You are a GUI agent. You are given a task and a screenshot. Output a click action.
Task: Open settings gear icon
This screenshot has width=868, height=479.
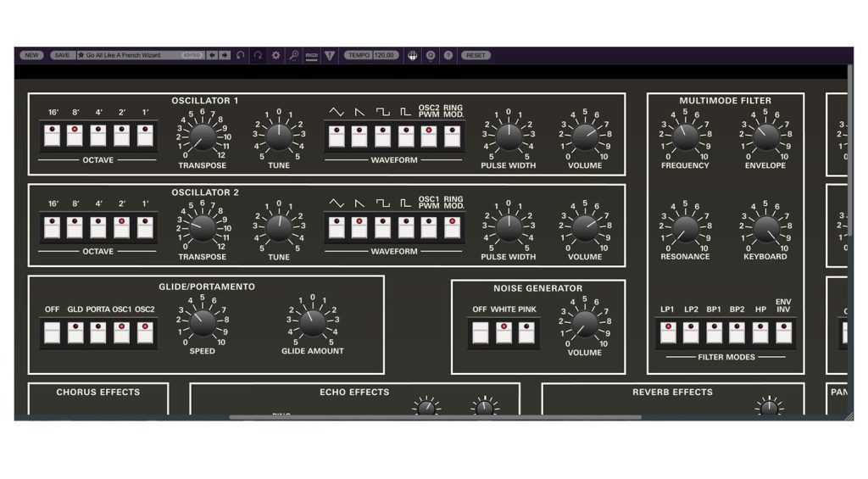click(275, 55)
